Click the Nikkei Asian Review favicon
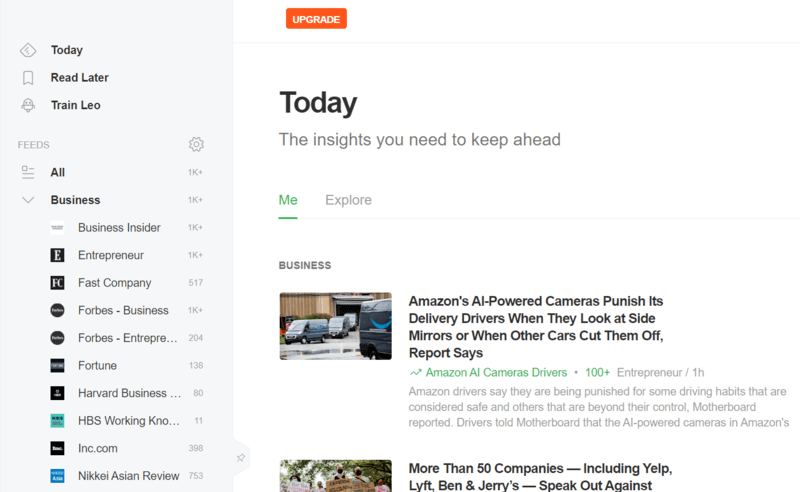 [x=58, y=476]
